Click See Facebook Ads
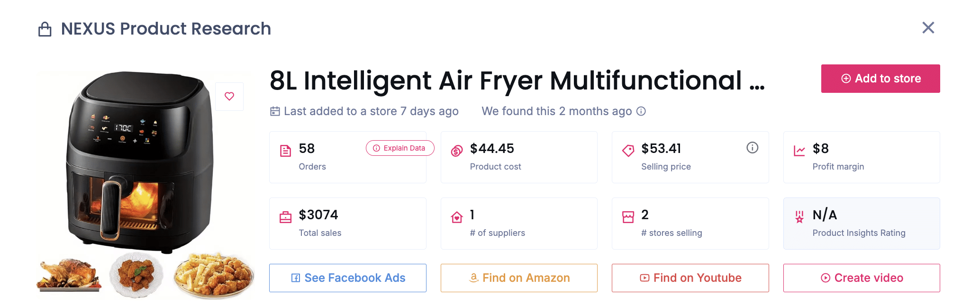The height and width of the screenshot is (305, 980). tap(347, 278)
